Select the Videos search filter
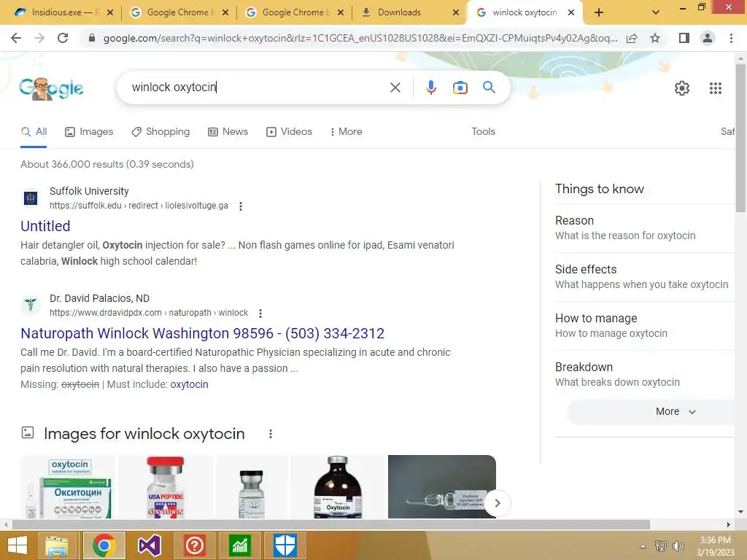Viewport: 747px width, 560px height. (x=289, y=131)
